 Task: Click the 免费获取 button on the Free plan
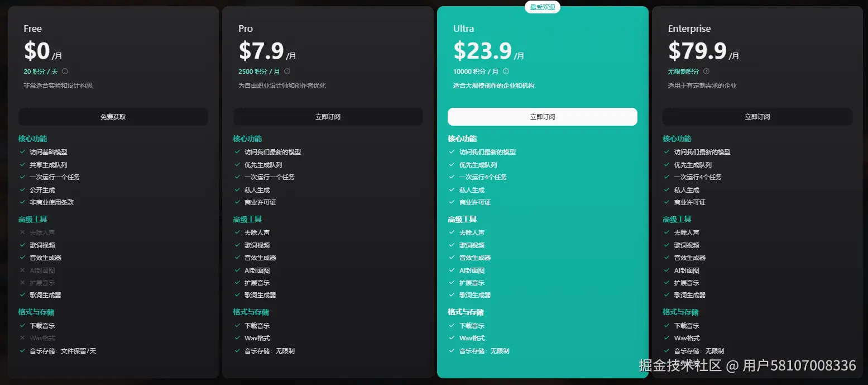[x=113, y=117]
